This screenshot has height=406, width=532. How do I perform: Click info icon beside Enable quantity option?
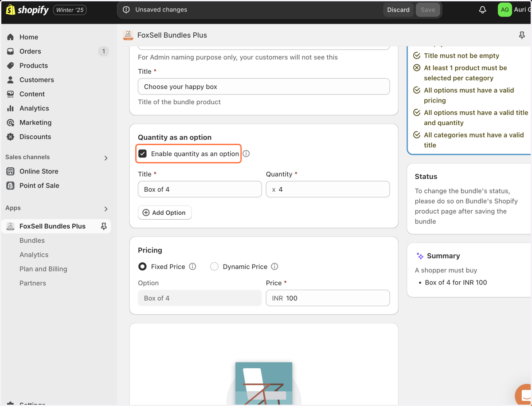(246, 154)
